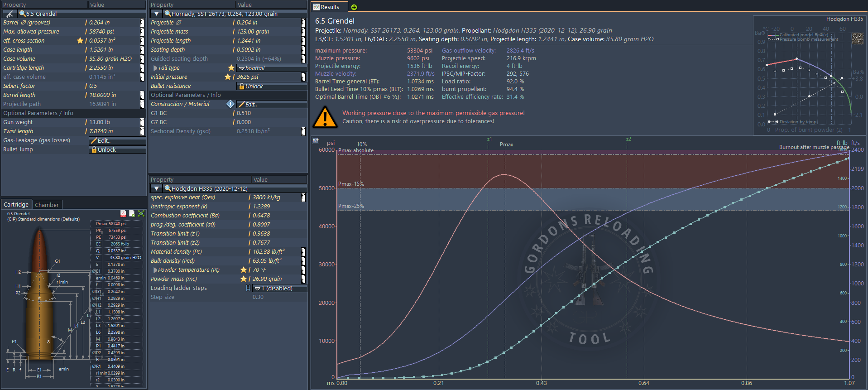
Task: Click the ladder icon beside Loading ladder steps
Action: (248, 288)
